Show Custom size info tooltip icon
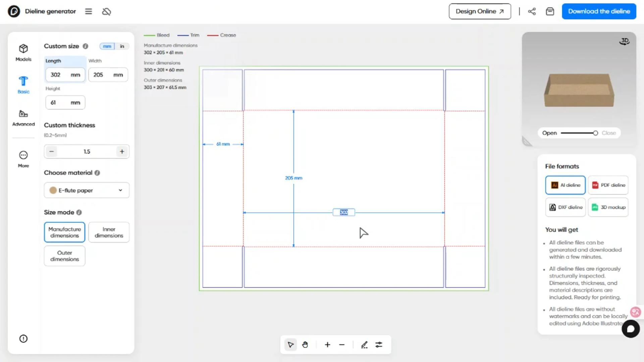 point(86,46)
